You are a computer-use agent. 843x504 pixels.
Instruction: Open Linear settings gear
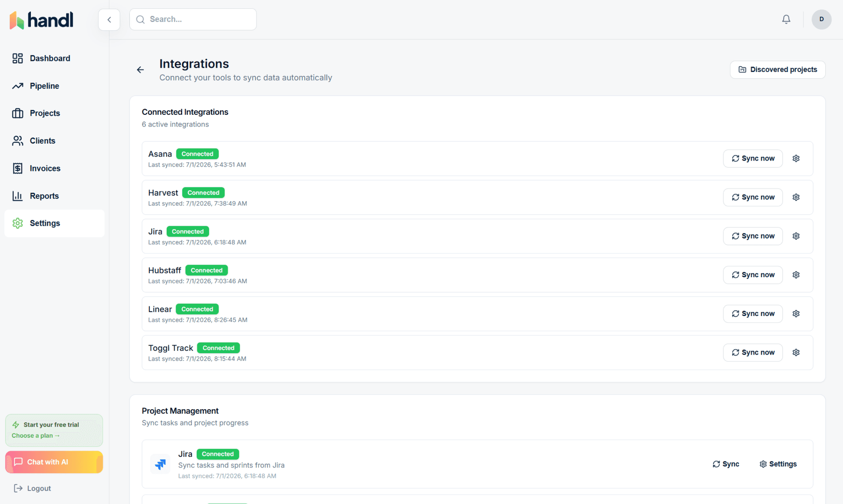click(796, 313)
